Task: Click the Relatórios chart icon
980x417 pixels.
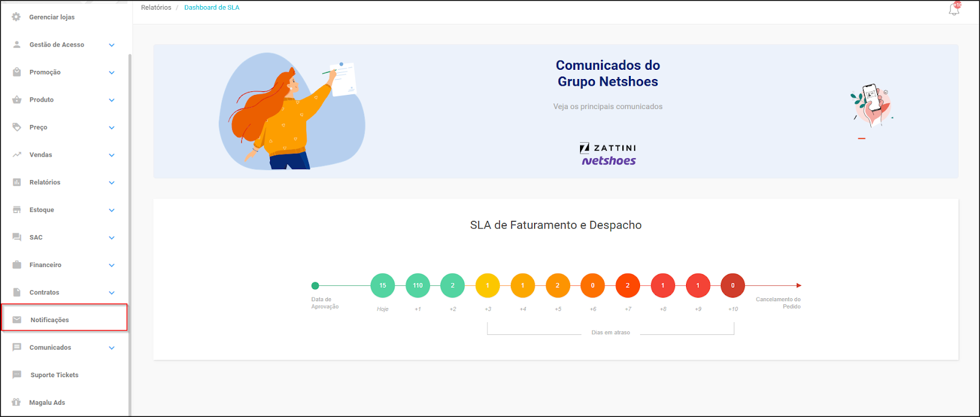Action: pos(17,182)
